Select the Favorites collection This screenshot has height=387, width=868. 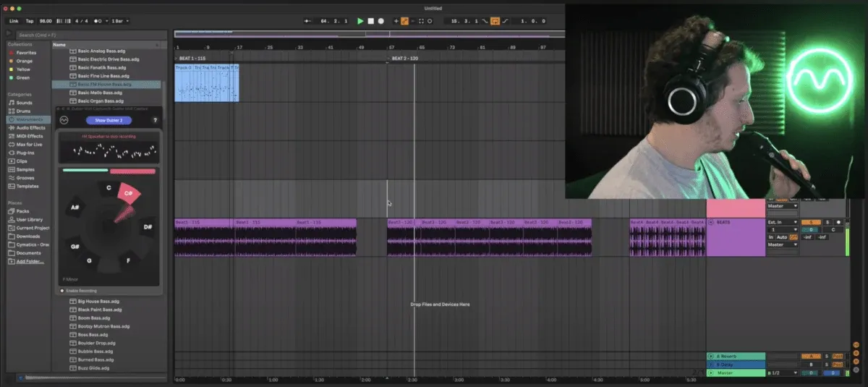point(27,53)
